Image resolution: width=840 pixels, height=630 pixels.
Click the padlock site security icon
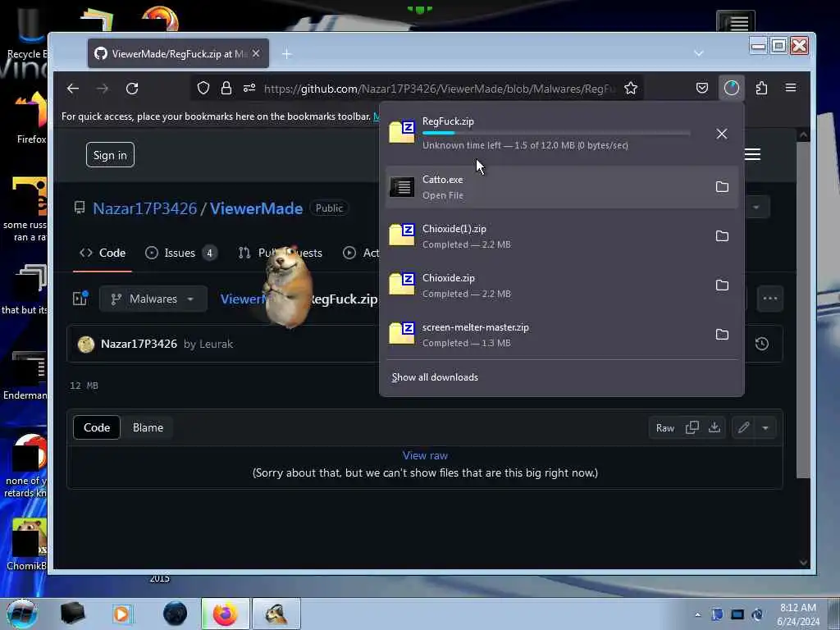tap(226, 88)
